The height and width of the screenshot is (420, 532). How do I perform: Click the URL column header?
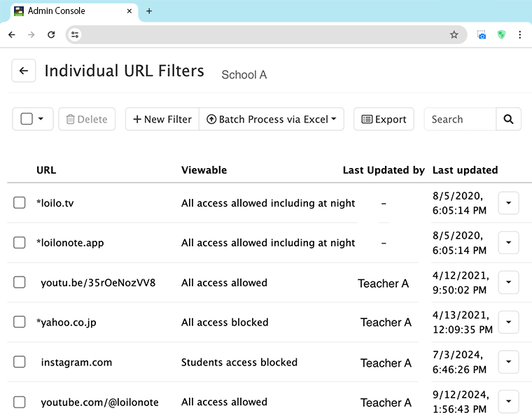[46, 170]
